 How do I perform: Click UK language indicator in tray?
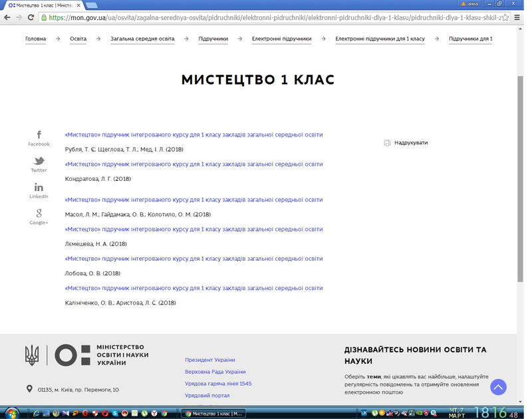click(x=364, y=413)
